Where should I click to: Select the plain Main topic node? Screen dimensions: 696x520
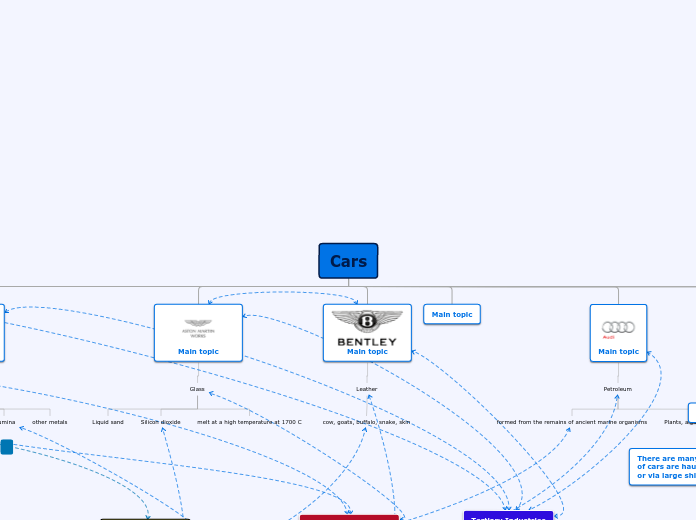click(x=452, y=314)
